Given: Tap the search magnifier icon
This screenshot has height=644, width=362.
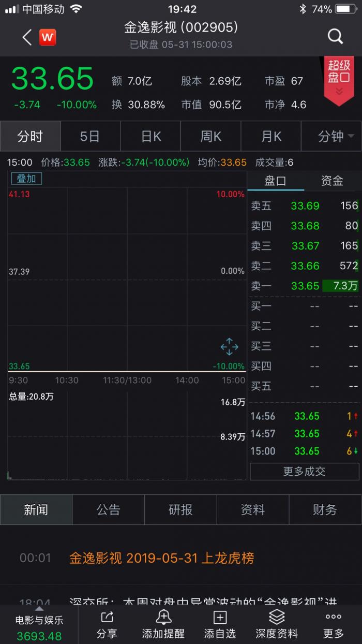Looking at the screenshot, I should point(335,36).
